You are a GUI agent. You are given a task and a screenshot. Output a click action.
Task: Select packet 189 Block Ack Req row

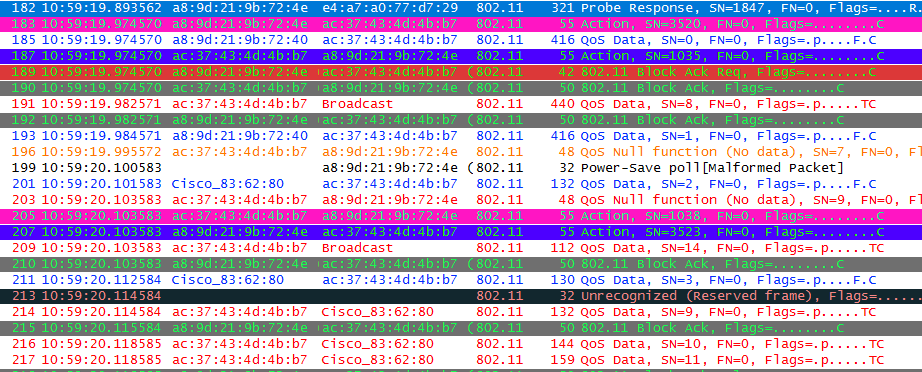[461, 72]
